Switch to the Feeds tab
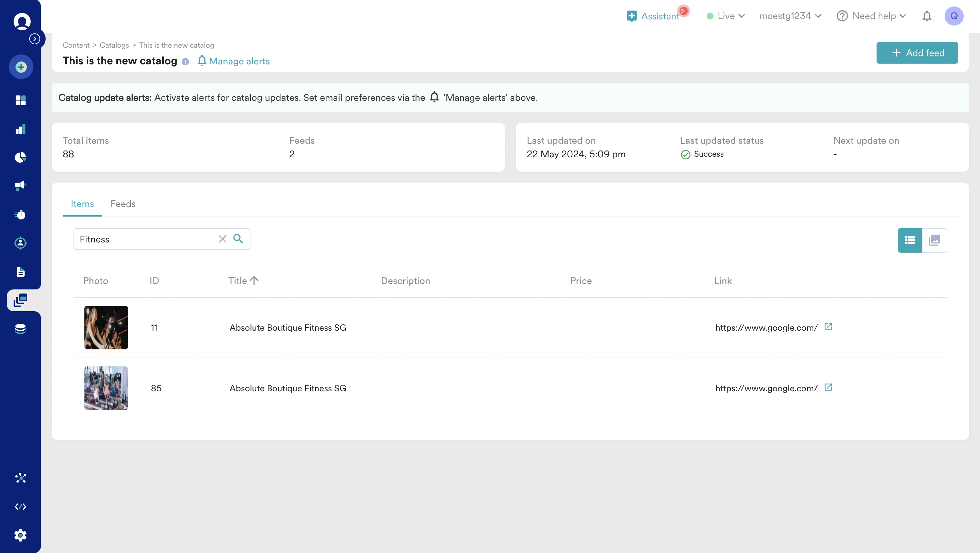This screenshot has height=553, width=980. [123, 204]
